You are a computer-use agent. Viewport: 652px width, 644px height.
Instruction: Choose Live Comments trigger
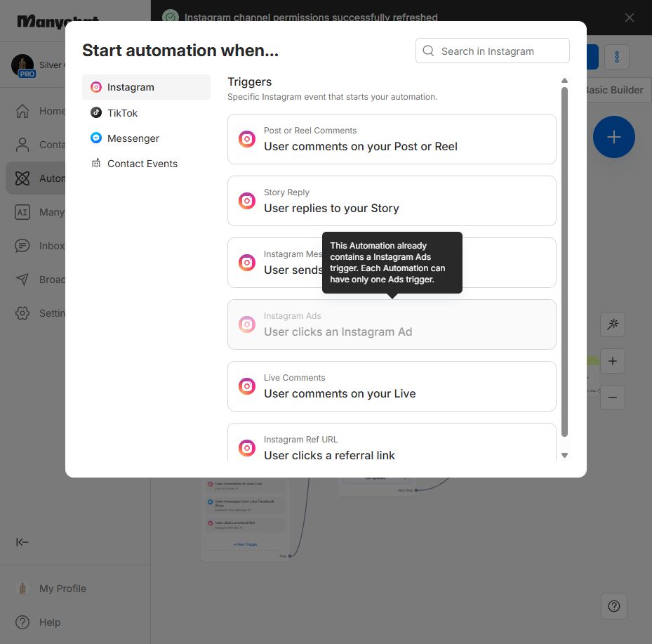(x=392, y=386)
